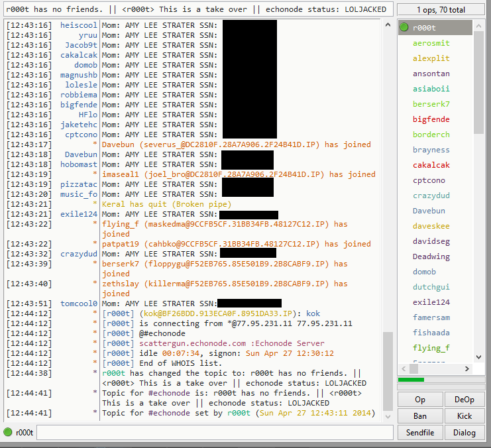The height and width of the screenshot is (448, 491).
Task: Click the Ban button
Action: 419,416
